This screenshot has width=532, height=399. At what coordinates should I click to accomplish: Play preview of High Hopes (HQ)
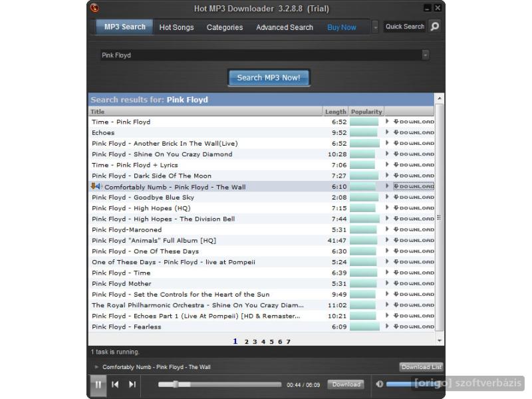[x=387, y=208]
